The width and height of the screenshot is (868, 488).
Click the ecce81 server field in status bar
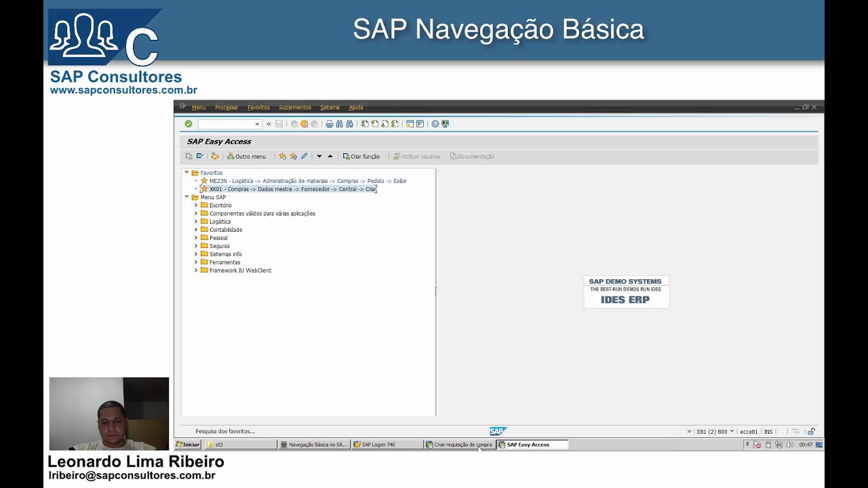click(x=749, y=432)
